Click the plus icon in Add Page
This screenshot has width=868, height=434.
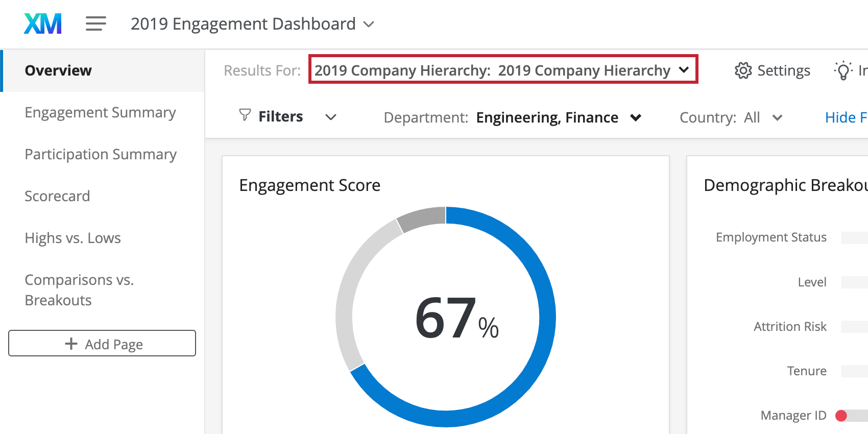pos(71,344)
